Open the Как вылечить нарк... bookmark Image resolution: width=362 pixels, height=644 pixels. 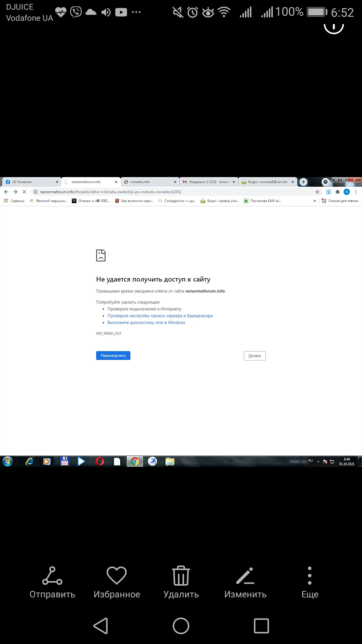pos(134,201)
